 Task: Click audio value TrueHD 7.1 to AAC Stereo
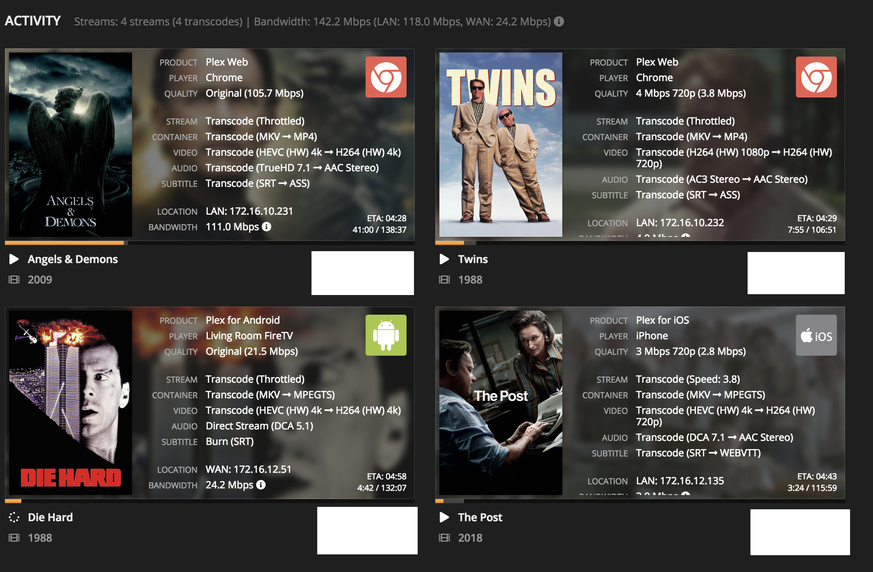[292, 168]
